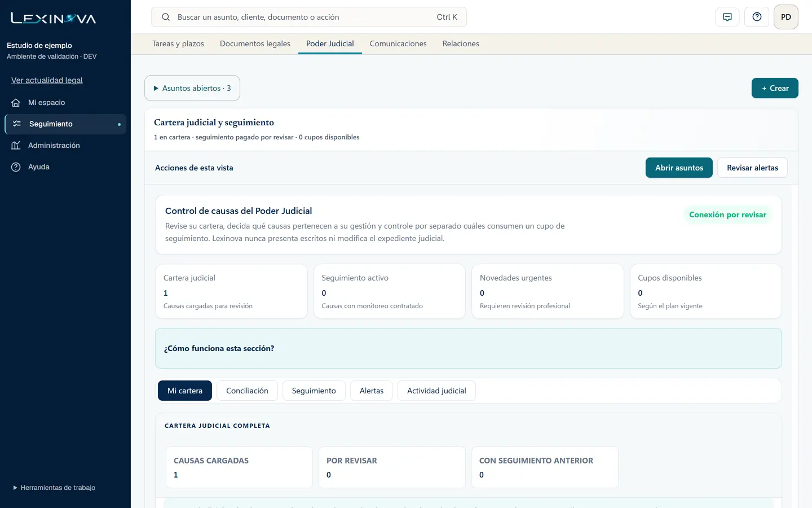
Task: Click the Novedades urgentes summary card
Action: (x=548, y=291)
